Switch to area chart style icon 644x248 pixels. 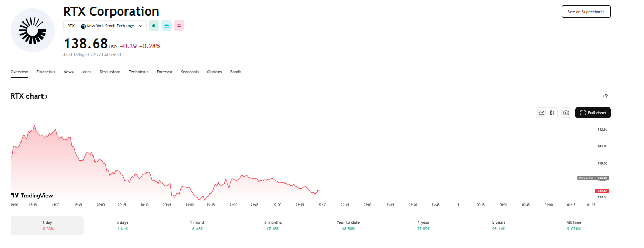(x=542, y=113)
